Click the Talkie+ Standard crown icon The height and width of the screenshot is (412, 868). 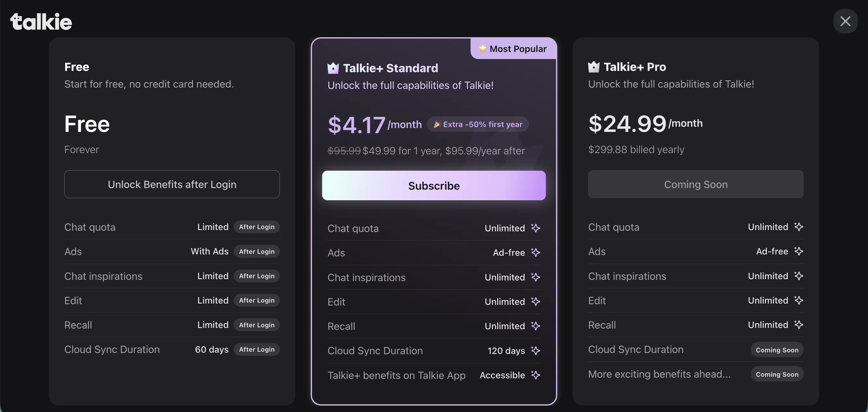pyautogui.click(x=333, y=68)
